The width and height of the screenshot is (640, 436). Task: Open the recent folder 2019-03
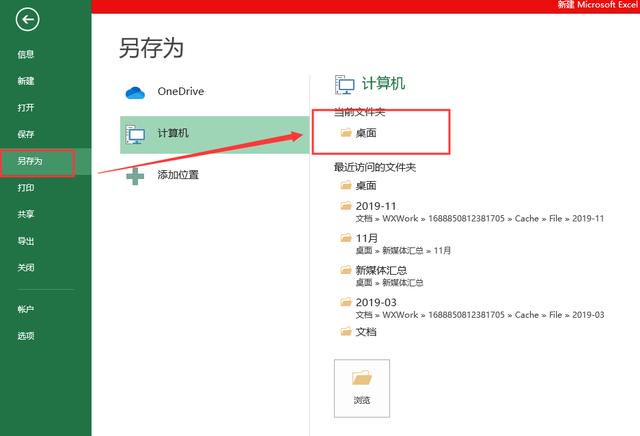click(376, 302)
